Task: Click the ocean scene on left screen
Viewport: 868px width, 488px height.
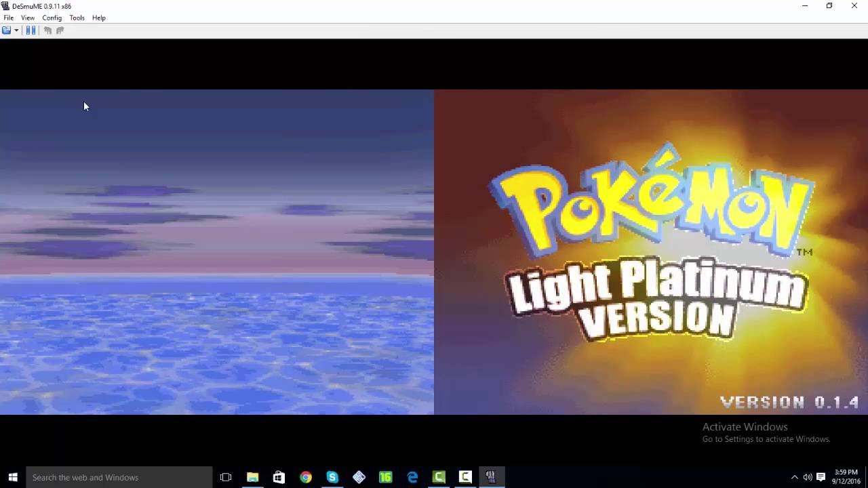Action: (x=217, y=252)
